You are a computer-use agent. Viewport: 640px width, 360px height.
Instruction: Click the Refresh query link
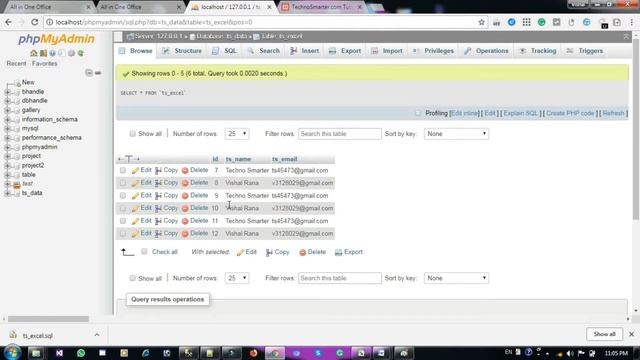613,113
